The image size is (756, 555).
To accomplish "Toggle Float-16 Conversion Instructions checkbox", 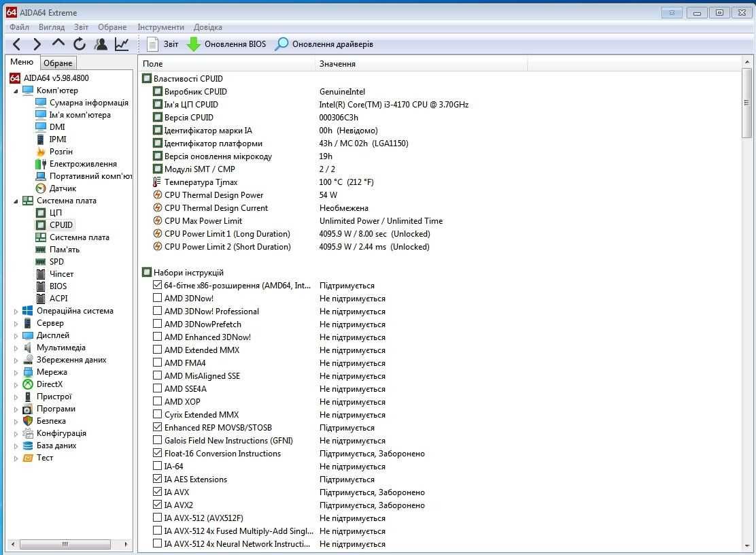I will [x=157, y=453].
